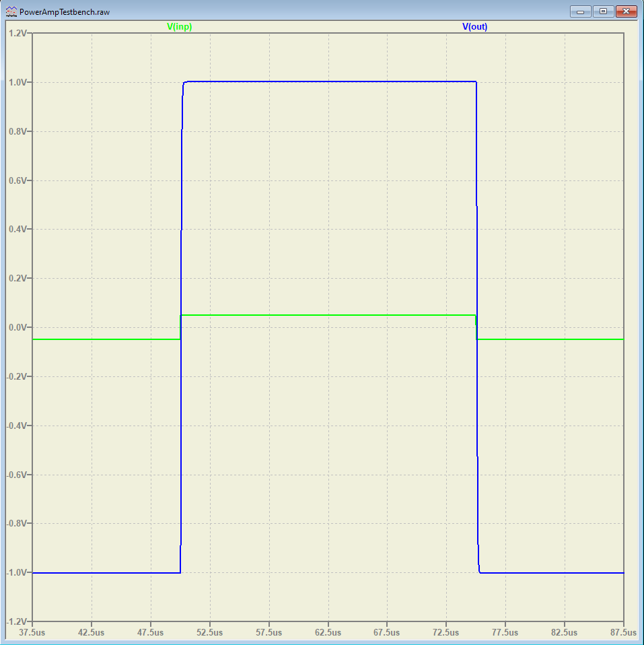Click the blue V(out) rising edge

pyautogui.click(x=182, y=327)
